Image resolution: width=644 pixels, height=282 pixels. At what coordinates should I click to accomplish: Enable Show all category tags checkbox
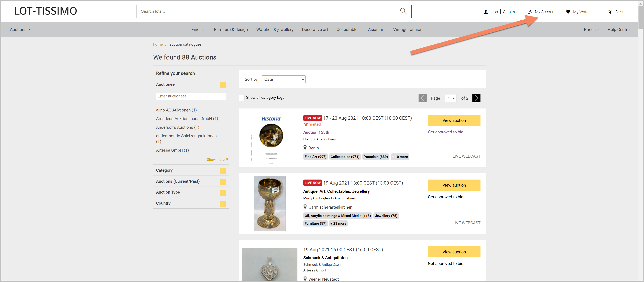(x=242, y=98)
